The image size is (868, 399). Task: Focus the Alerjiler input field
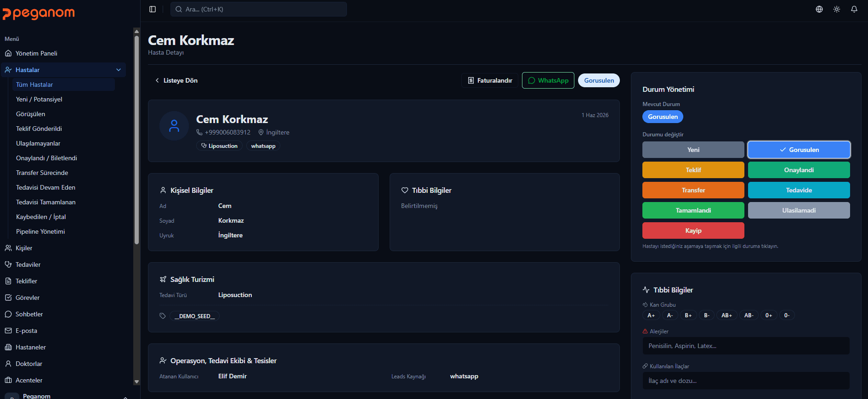point(746,346)
